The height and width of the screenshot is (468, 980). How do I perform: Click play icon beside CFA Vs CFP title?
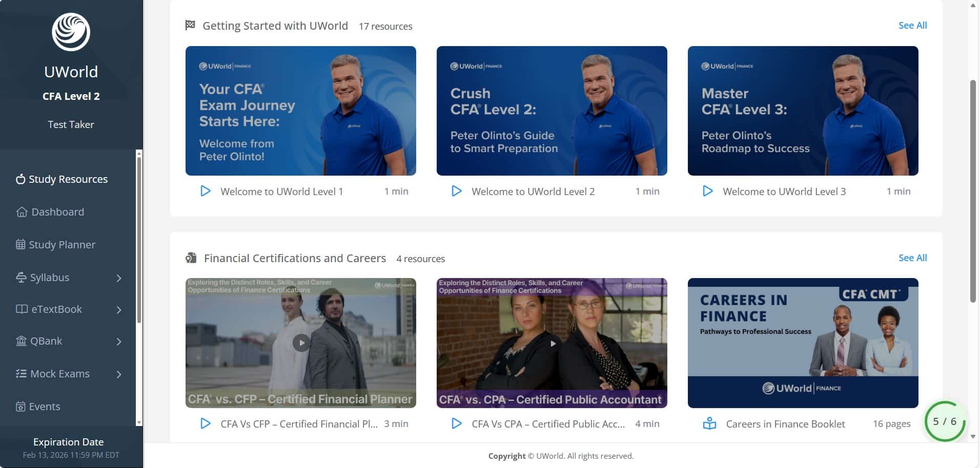(205, 424)
